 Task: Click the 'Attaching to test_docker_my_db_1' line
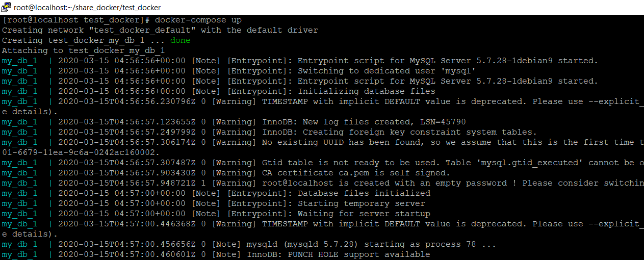point(84,50)
